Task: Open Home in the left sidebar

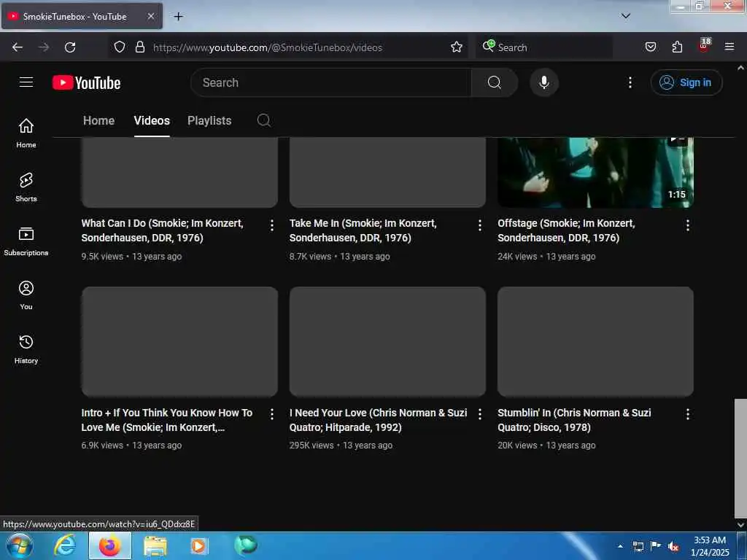Action: point(26,133)
